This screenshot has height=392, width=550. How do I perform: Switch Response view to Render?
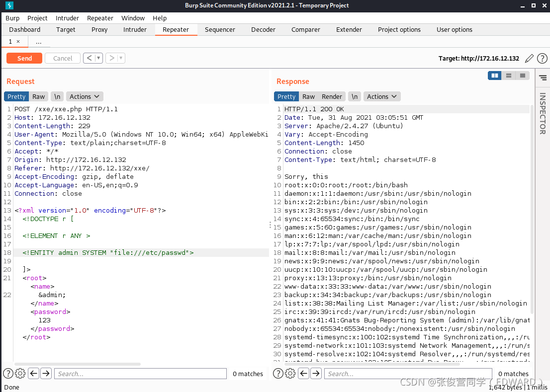(332, 97)
